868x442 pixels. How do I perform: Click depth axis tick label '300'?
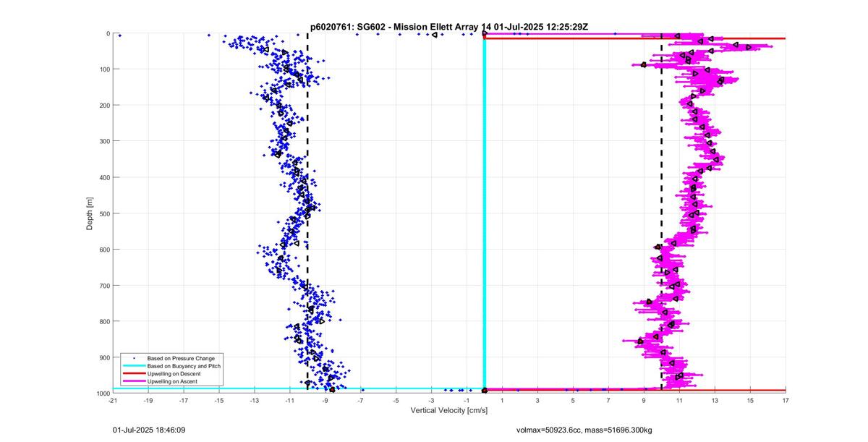click(x=104, y=141)
